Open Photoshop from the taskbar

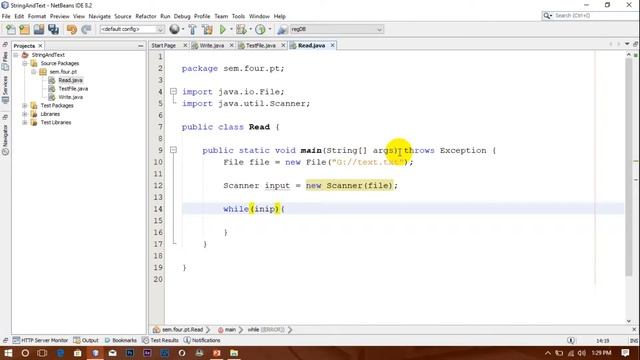(x=130, y=353)
